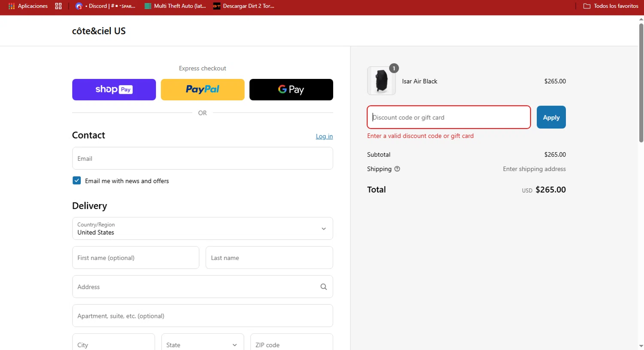644x350 pixels.
Task: Focus the Address field
Action: pos(203,287)
